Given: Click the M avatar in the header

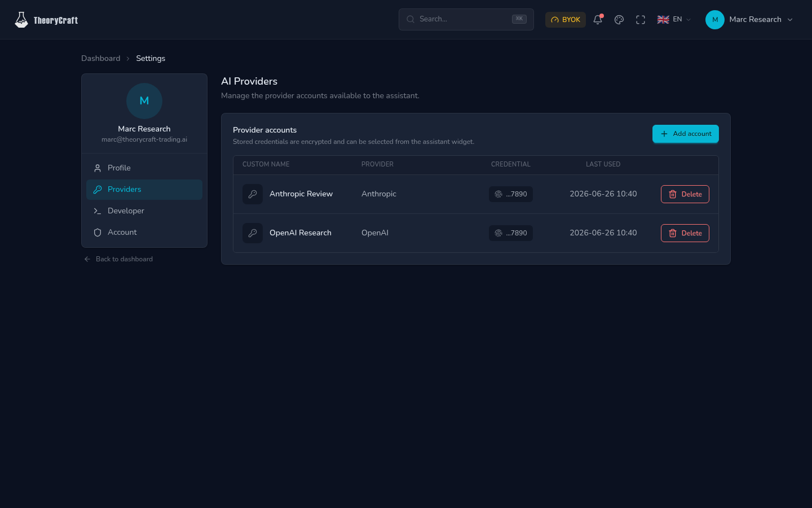Looking at the screenshot, I should (x=715, y=20).
